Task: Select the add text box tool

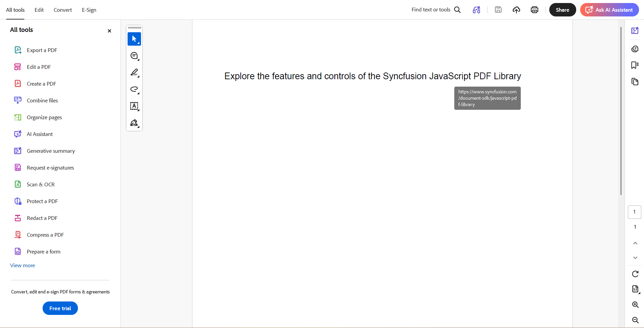Action: point(134,106)
